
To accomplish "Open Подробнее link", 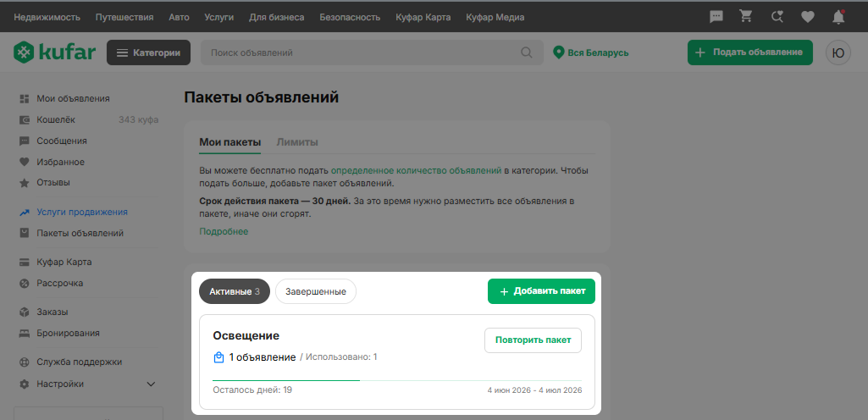I will (x=224, y=231).
